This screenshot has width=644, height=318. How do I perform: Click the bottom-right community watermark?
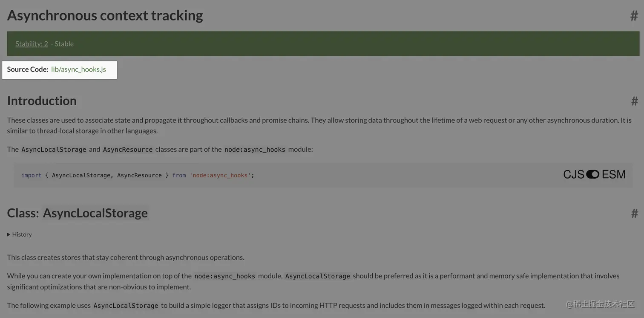click(601, 304)
